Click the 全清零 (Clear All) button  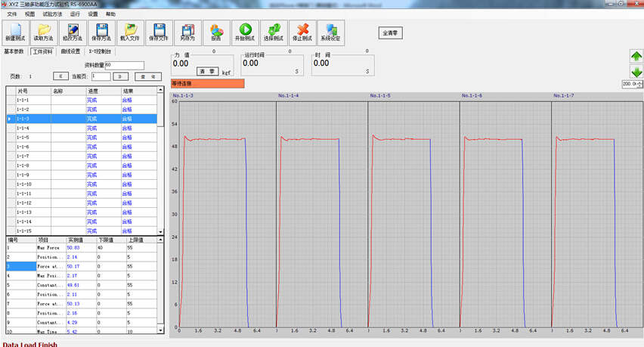point(391,33)
